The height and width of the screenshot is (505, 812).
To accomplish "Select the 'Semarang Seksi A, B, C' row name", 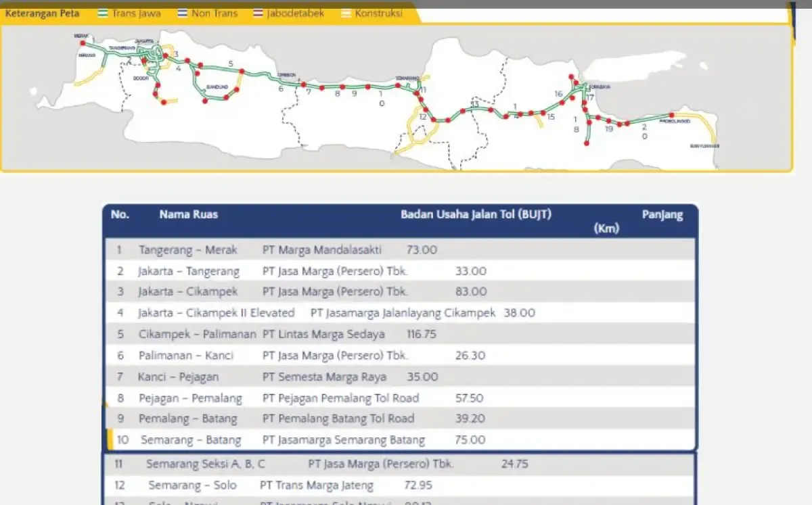I will pos(206,464).
